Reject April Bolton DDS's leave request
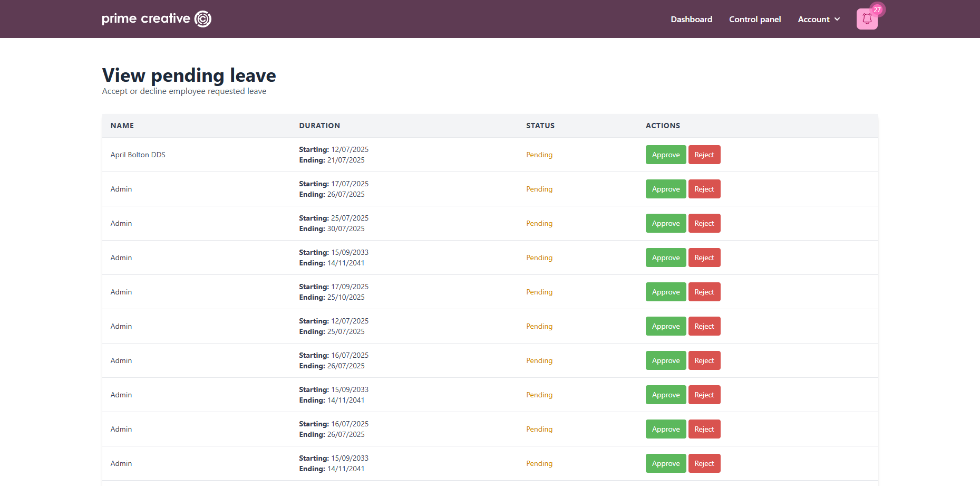The image size is (980, 486). [x=704, y=155]
